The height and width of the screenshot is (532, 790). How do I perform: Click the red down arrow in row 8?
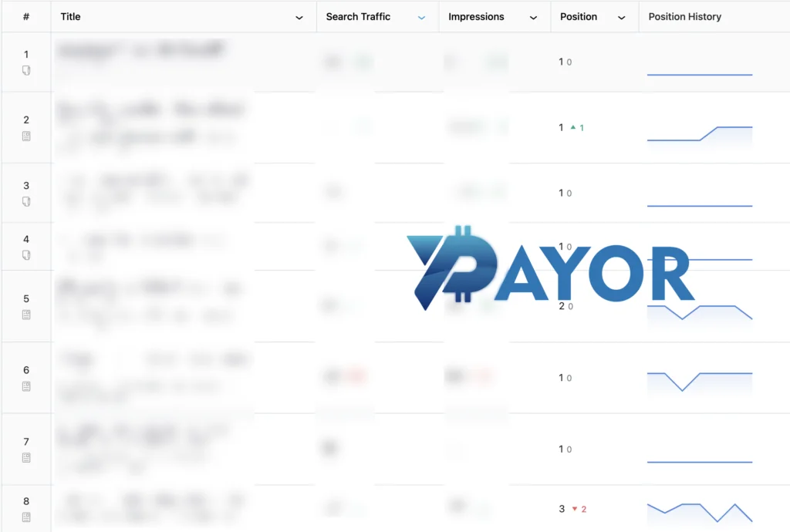[x=574, y=509]
